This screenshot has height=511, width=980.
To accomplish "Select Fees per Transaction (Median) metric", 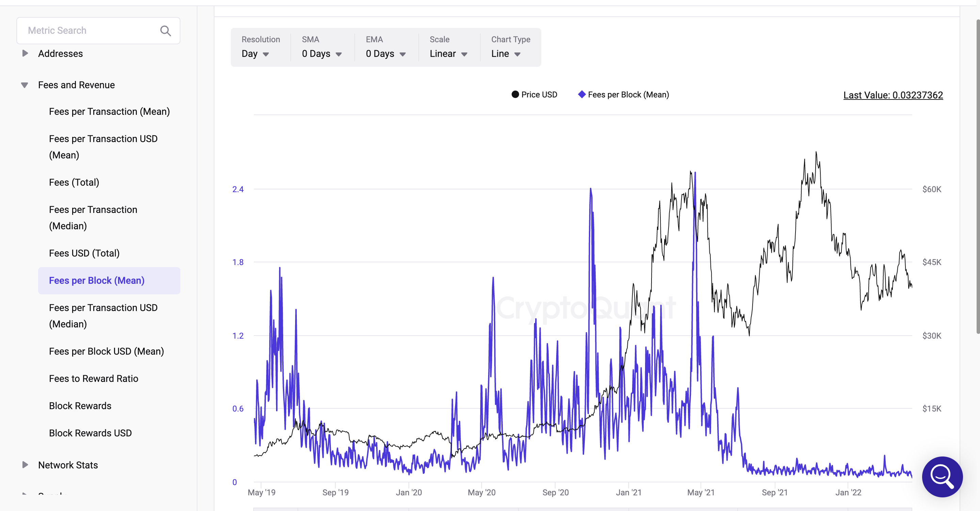I will (93, 217).
